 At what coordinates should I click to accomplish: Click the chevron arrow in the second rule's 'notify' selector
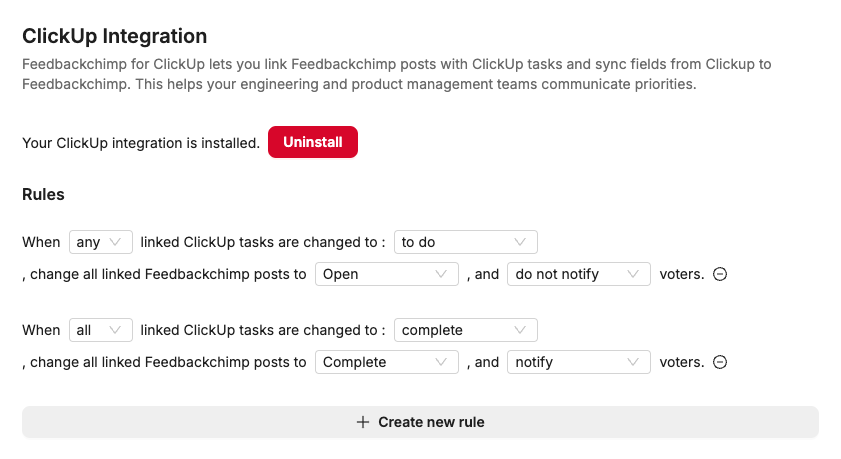(632, 362)
